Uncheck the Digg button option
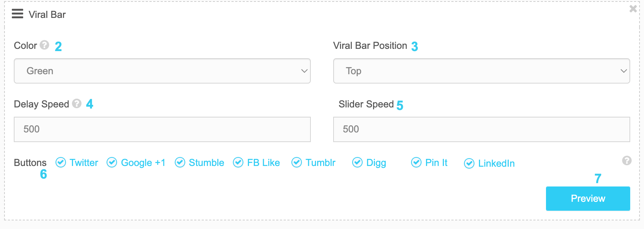The width and height of the screenshot is (644, 229). 357,162
